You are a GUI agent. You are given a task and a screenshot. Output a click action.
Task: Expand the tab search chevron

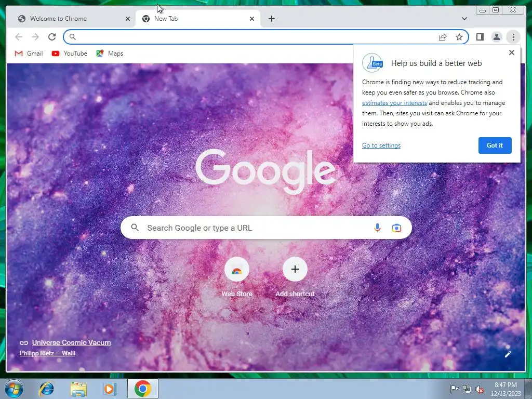pyautogui.click(x=464, y=19)
